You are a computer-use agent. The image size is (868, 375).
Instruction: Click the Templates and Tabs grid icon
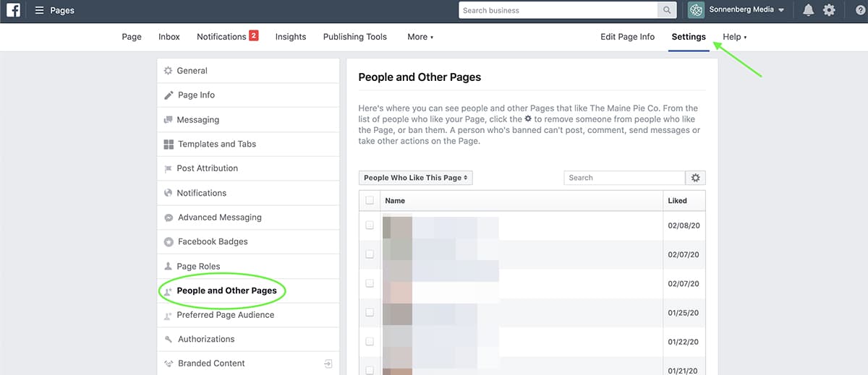[x=169, y=145]
